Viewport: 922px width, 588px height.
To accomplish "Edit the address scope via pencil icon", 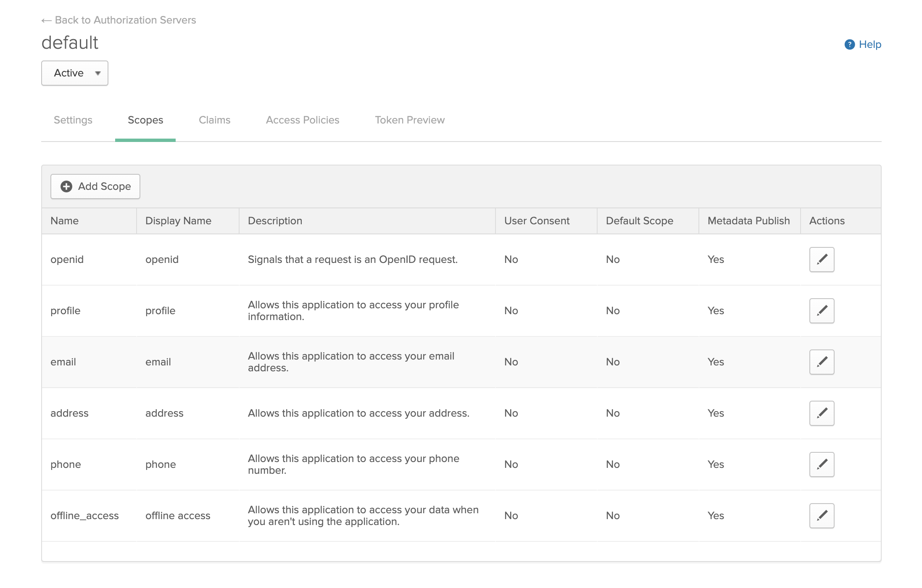I will 822,413.
